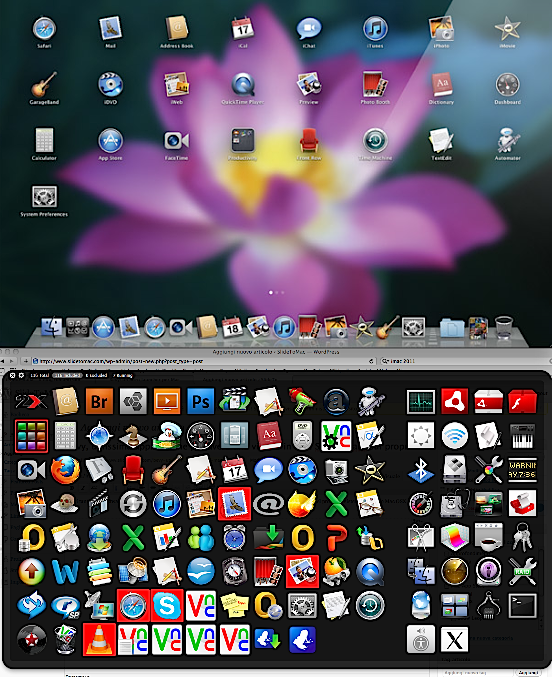
Task: Close the app switcher panel with X
Action: 13,375
